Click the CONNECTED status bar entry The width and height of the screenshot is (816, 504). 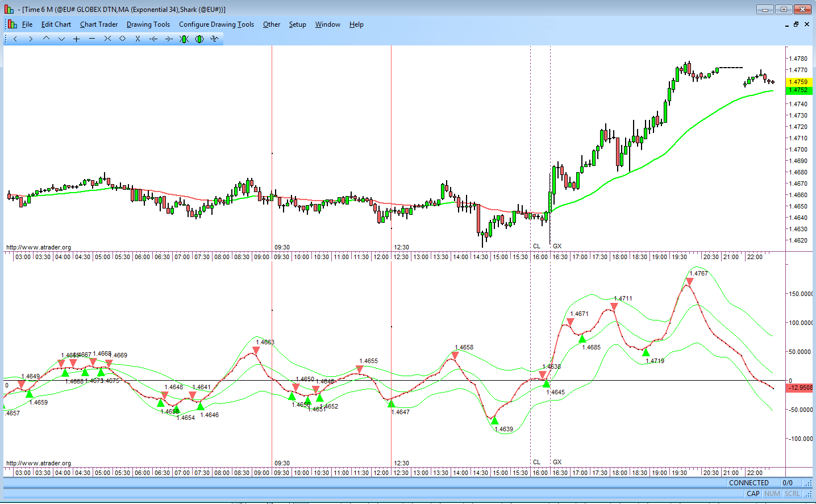coord(749,483)
